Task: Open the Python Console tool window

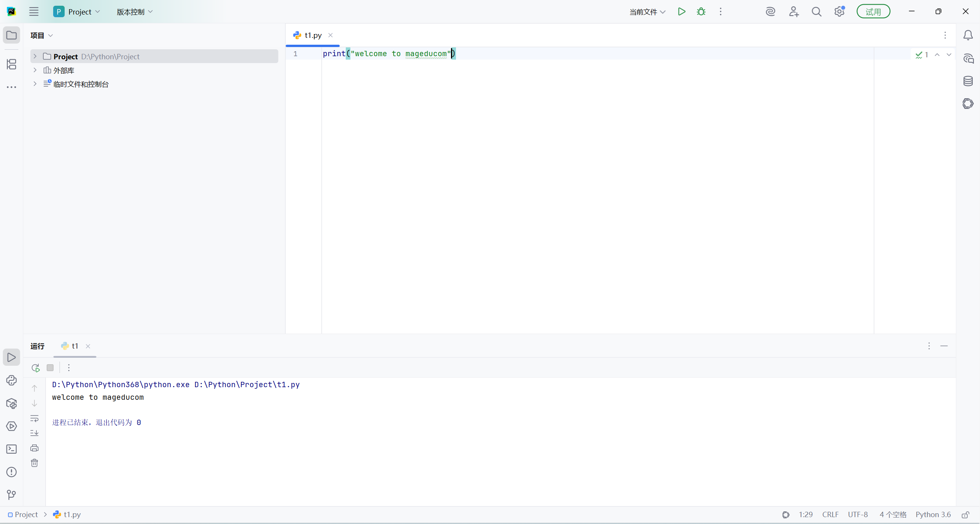Action: pos(11,380)
